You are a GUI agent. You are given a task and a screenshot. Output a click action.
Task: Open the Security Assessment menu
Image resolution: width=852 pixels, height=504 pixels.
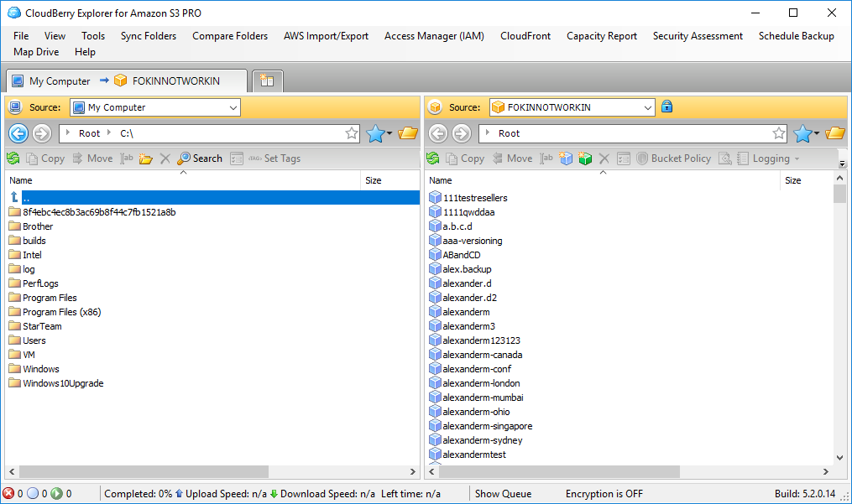(x=698, y=36)
